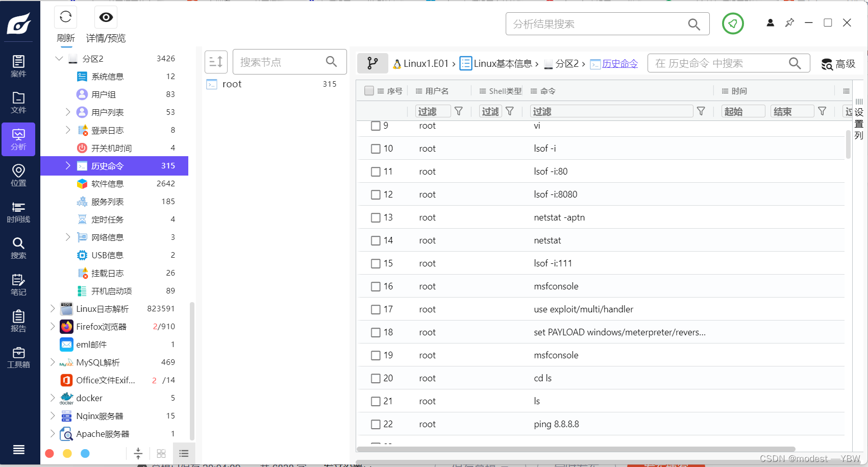
Task: Expand the 用户列表 tree node
Action: pos(68,112)
